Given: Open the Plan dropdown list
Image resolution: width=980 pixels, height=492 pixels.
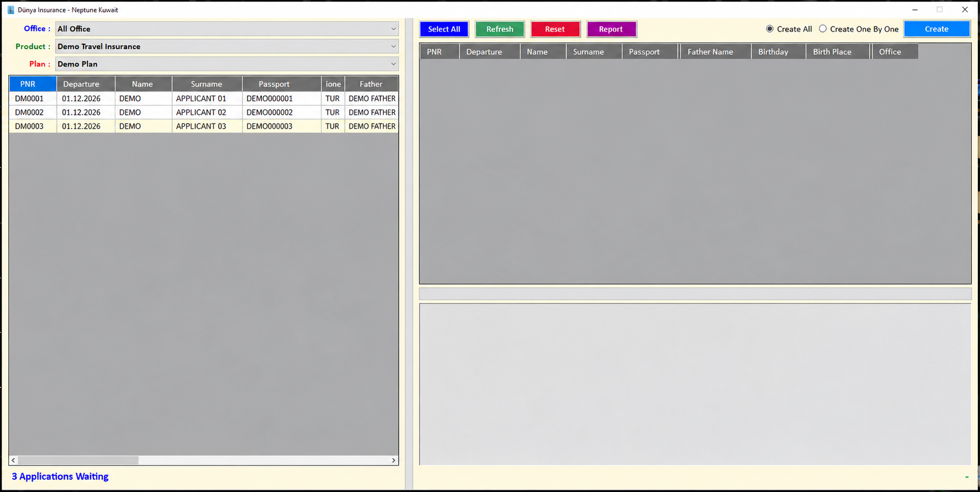Looking at the screenshot, I should tap(227, 64).
